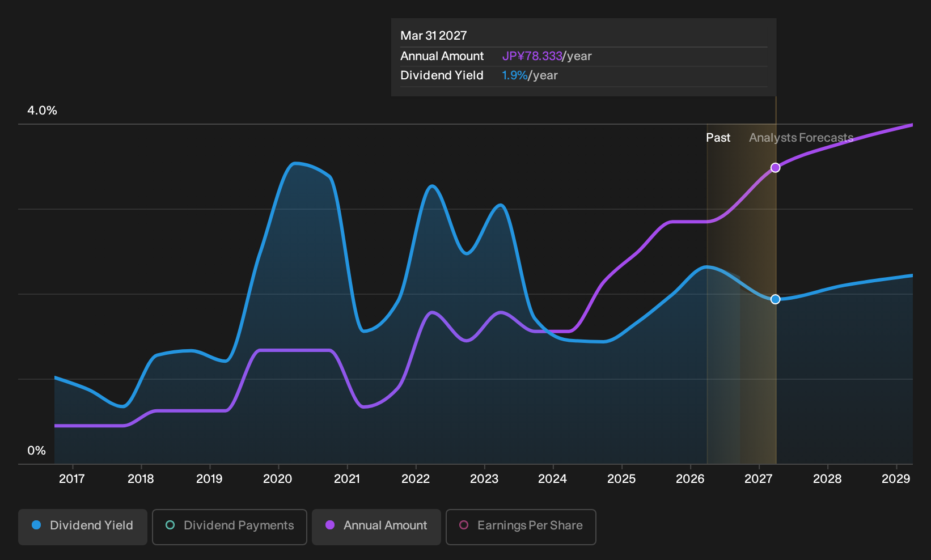Click the 4.0% y-axis label
Image resolution: width=931 pixels, height=560 pixels.
[43, 111]
